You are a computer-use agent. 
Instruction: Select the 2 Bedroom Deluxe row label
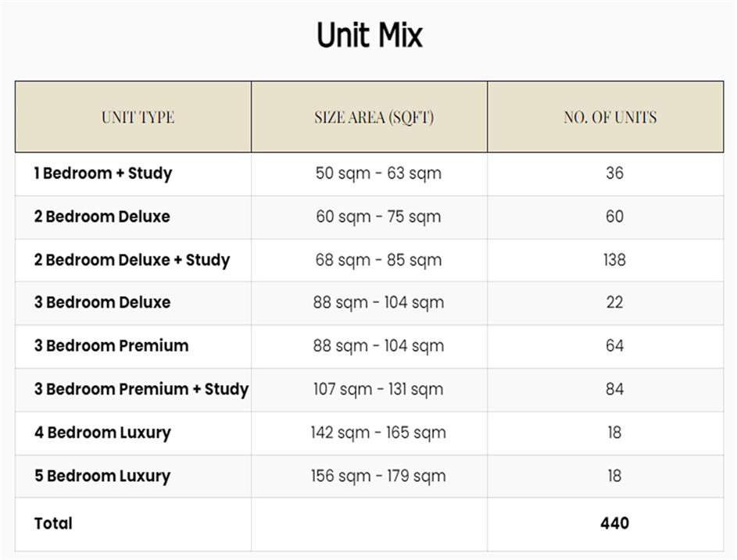(x=102, y=216)
